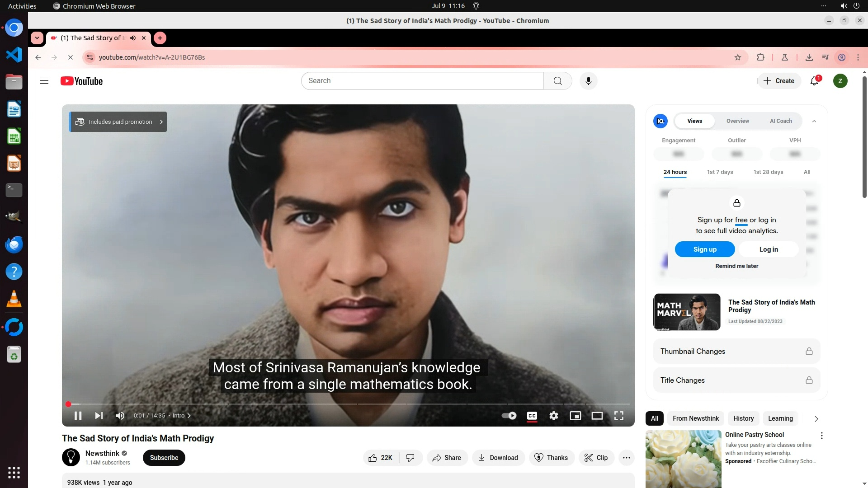Click the blue Sign up button
This screenshot has height=488, width=868.
704,249
